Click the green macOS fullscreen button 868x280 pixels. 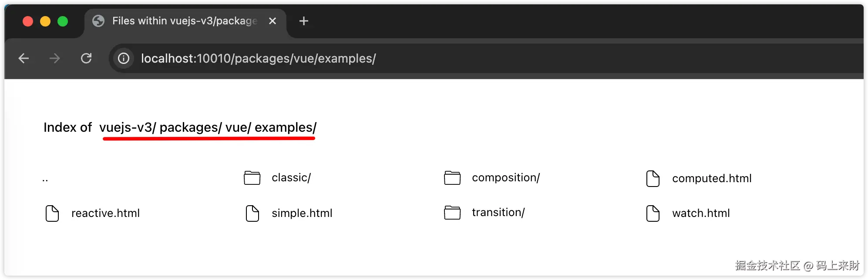click(x=63, y=21)
